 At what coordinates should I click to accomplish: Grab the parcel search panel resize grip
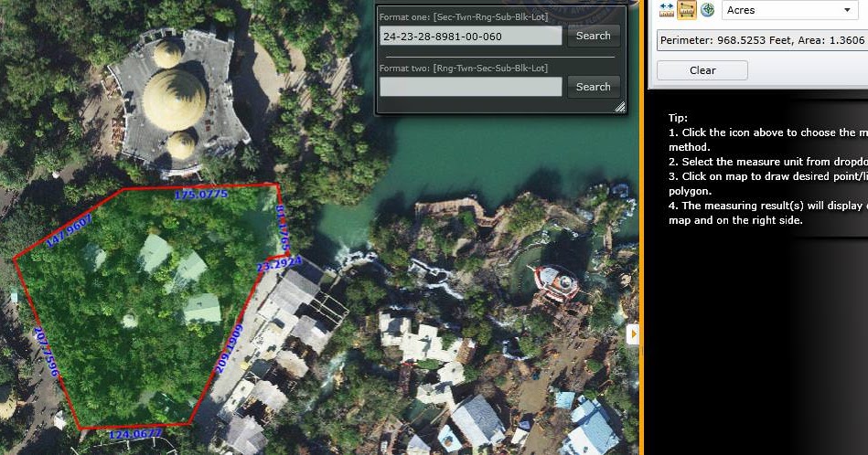click(620, 107)
